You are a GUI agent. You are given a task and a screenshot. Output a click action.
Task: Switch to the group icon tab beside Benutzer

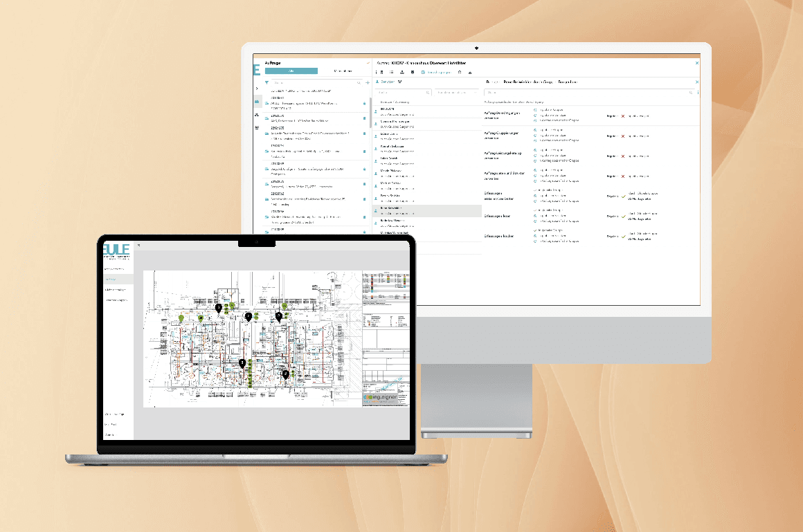pyautogui.click(x=400, y=82)
